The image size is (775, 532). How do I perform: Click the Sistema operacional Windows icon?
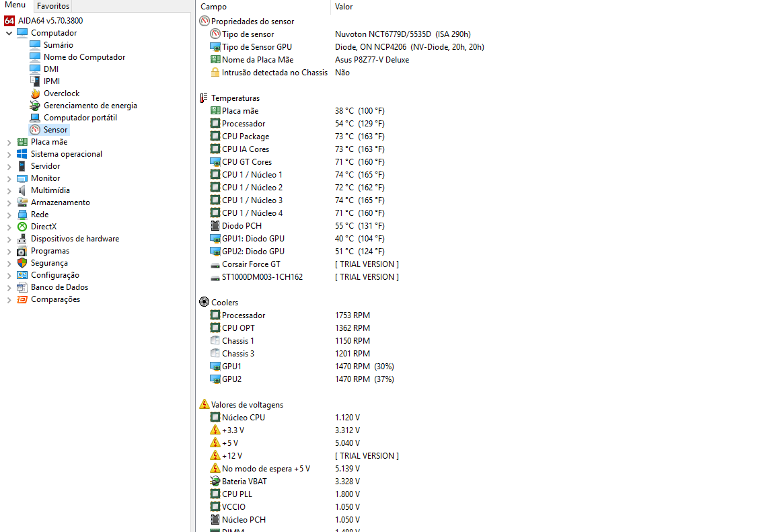22,154
